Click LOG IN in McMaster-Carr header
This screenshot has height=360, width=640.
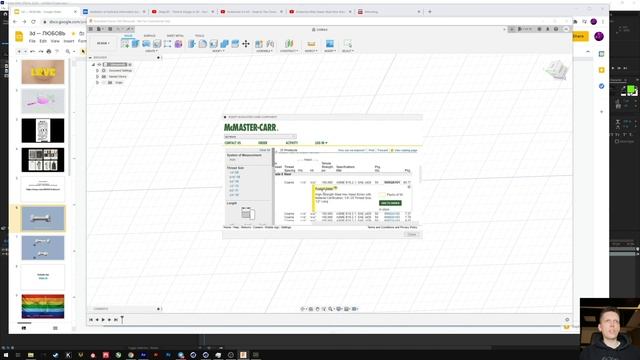321,143
